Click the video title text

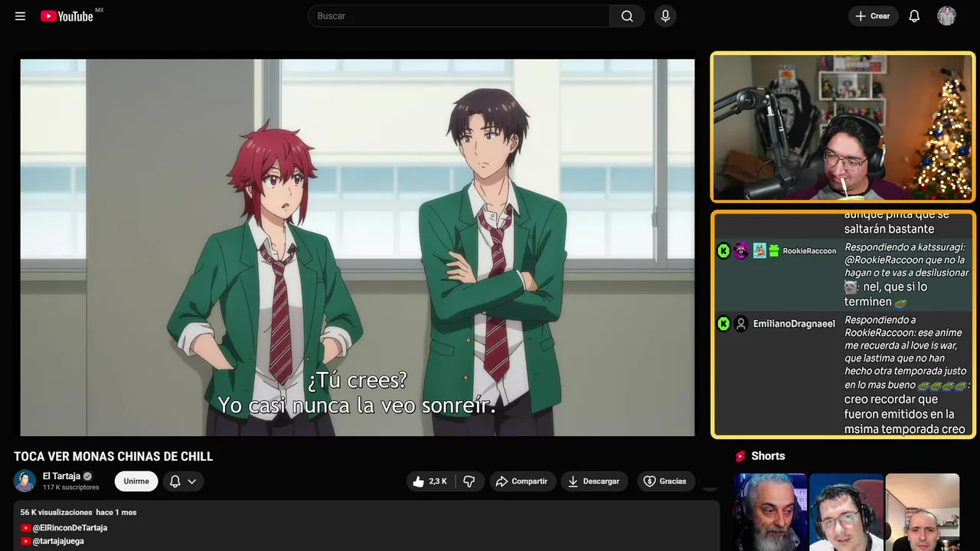[x=113, y=456]
